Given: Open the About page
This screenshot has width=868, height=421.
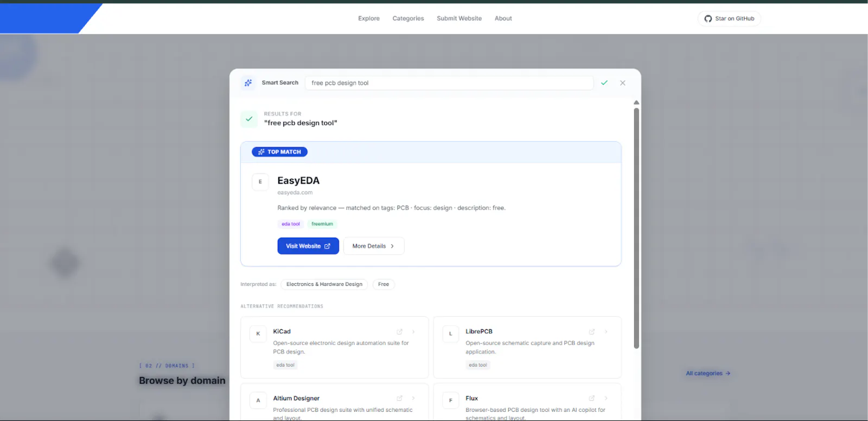Looking at the screenshot, I should (x=503, y=18).
